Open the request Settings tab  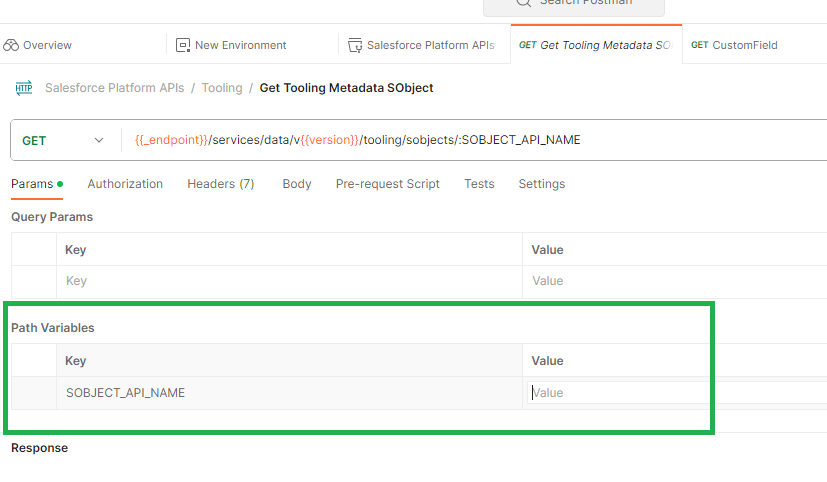[x=541, y=184]
